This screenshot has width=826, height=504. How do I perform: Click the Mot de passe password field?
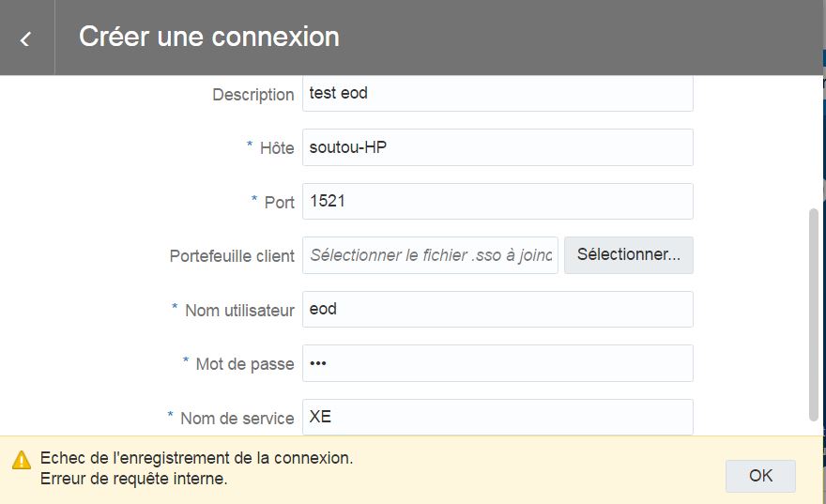pos(497,363)
